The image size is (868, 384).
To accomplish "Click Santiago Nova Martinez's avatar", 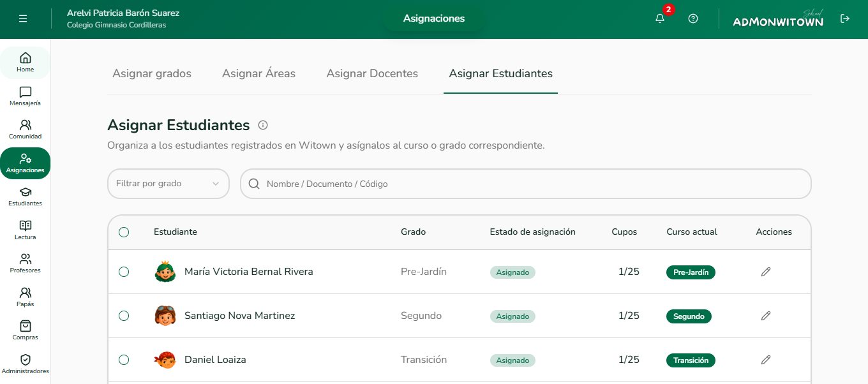I will (165, 316).
